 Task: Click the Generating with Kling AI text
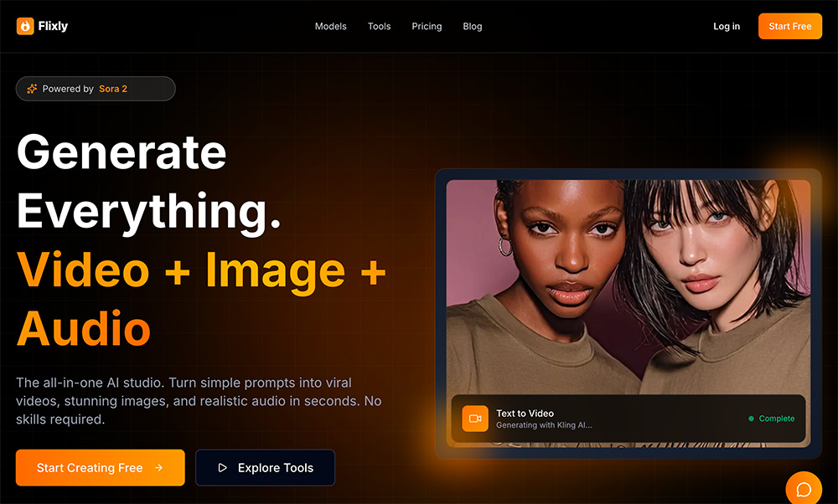[x=544, y=425]
